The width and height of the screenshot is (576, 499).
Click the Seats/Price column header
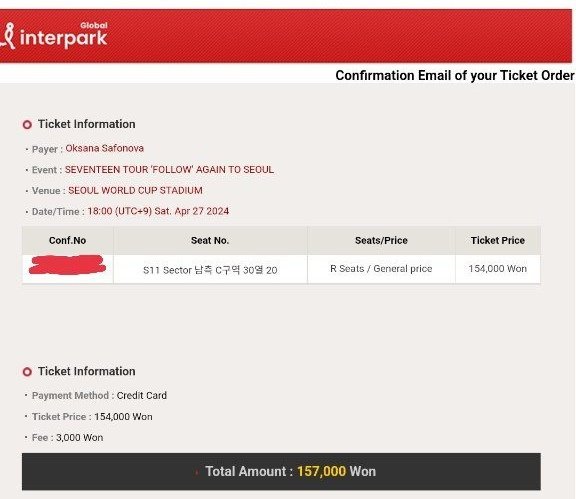[x=381, y=240]
